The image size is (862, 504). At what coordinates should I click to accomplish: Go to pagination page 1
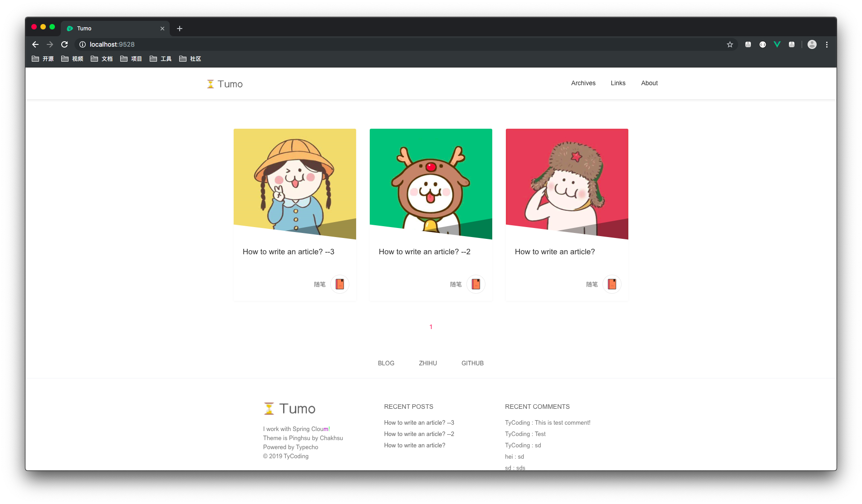point(431,327)
